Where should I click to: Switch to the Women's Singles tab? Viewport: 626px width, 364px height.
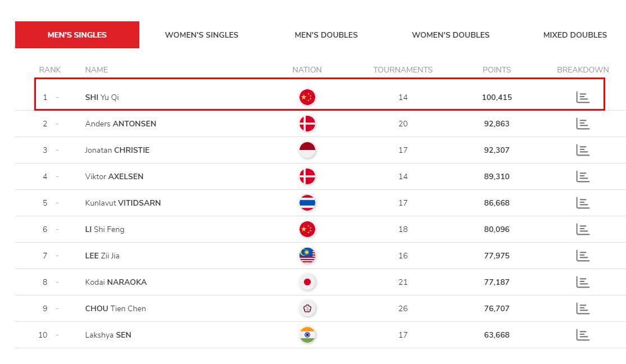click(x=202, y=35)
